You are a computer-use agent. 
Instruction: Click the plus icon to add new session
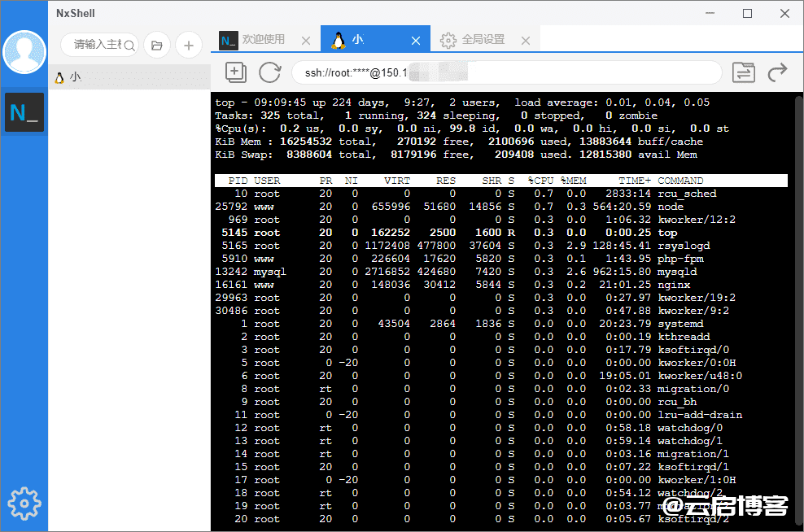(x=188, y=45)
